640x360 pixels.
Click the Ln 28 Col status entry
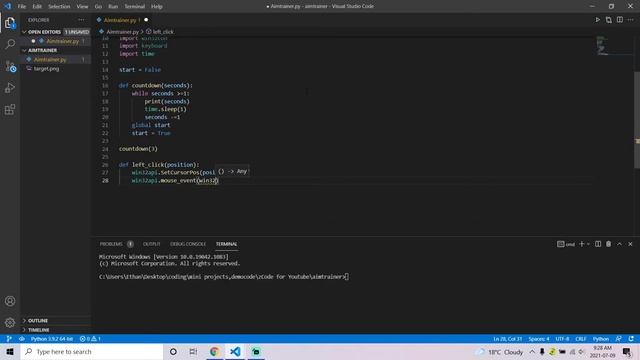pyautogui.click(x=507, y=339)
